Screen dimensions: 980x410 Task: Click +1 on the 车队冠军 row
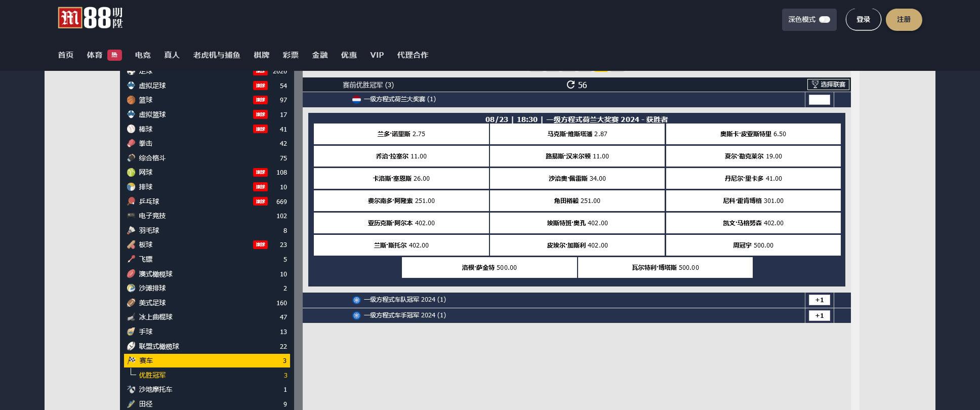(x=820, y=300)
